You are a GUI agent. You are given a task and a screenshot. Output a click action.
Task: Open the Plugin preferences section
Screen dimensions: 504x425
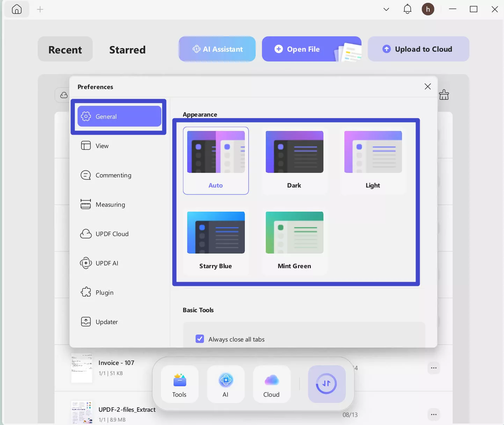click(x=119, y=292)
